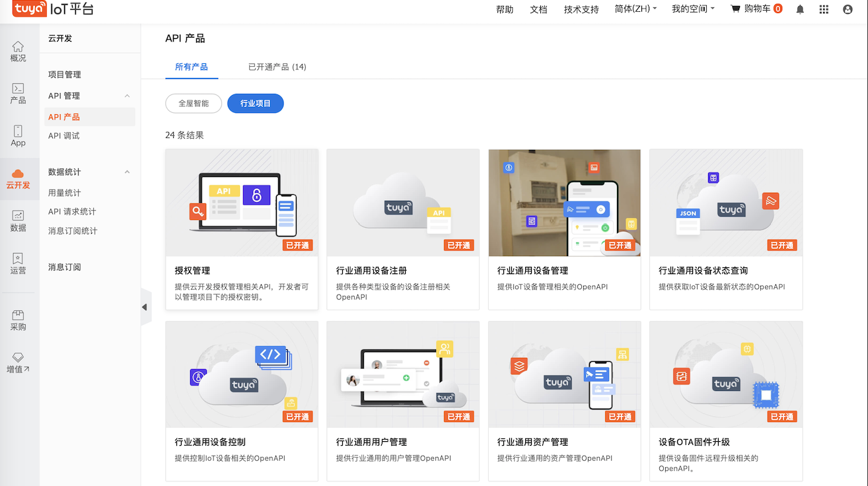868x486 pixels.
Task: Open the 简体(ZH) language dropdown
Action: pos(635,9)
